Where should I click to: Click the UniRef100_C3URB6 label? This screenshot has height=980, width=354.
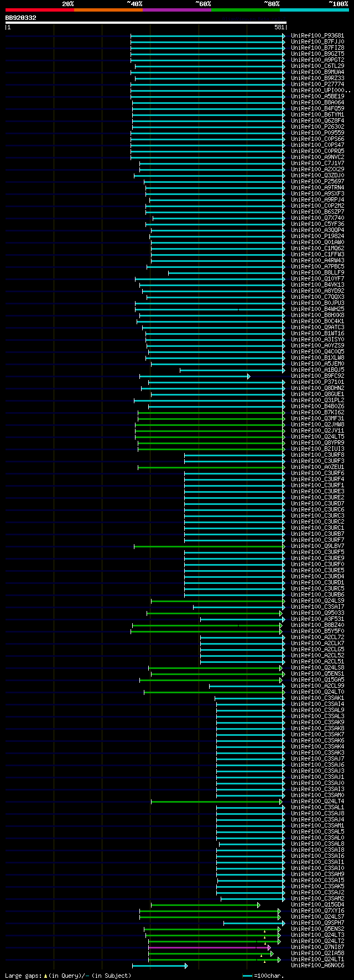(317, 595)
